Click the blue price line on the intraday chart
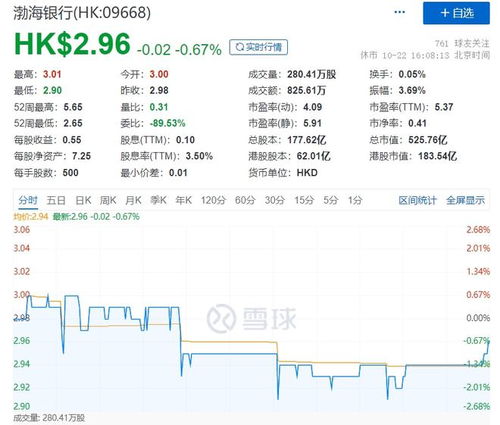The image size is (500, 425). point(233,354)
